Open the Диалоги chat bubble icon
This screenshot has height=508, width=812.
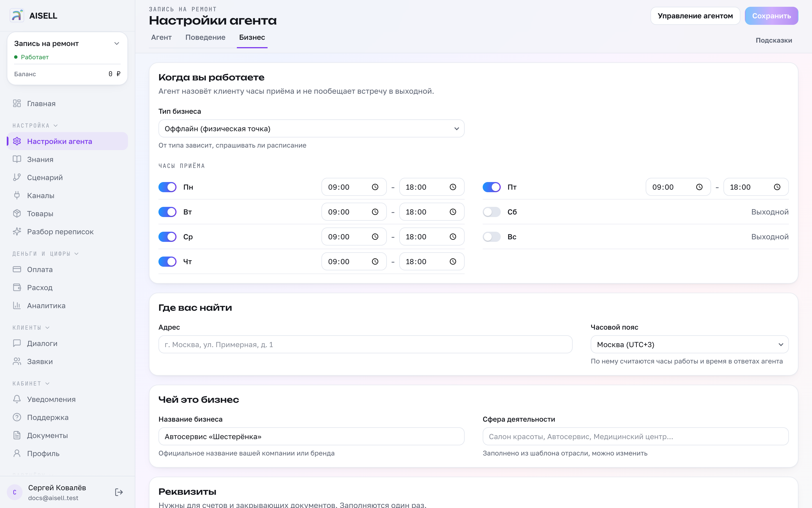click(17, 343)
